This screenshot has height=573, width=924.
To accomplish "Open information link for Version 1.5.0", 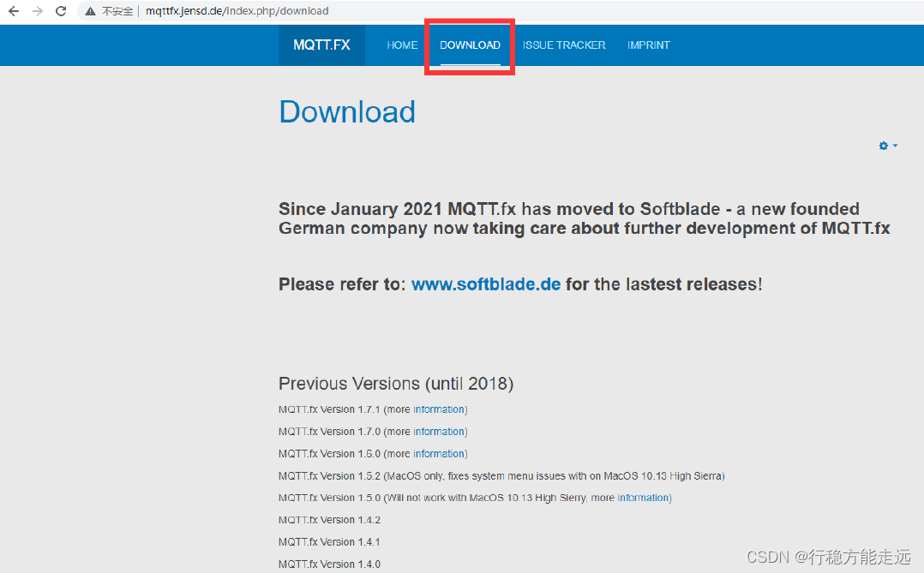I will coord(643,498).
